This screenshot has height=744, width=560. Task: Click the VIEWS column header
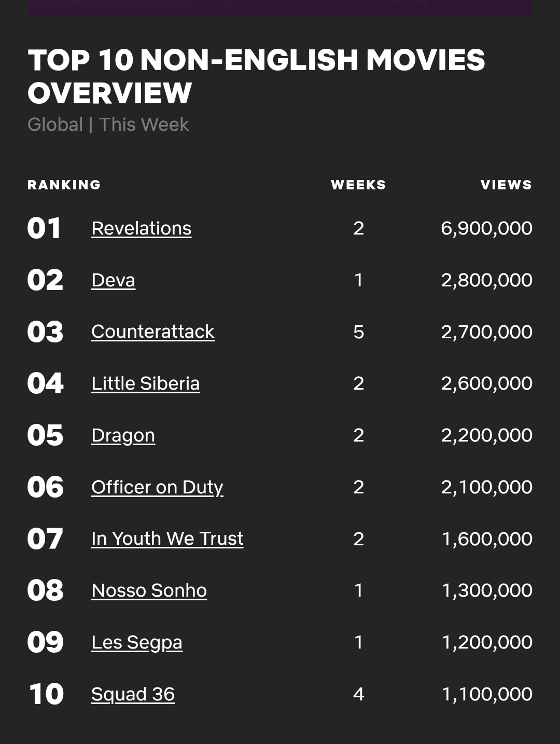point(506,185)
